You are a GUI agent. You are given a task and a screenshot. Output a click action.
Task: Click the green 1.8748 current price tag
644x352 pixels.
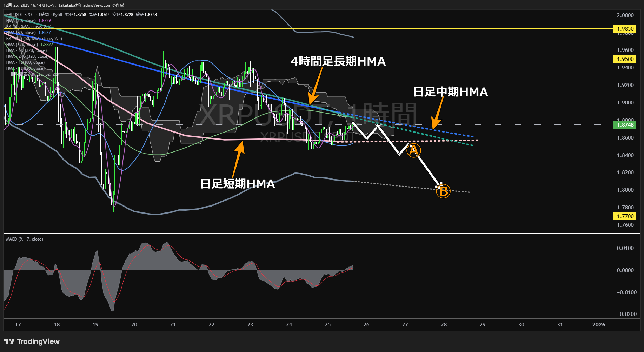click(625, 125)
